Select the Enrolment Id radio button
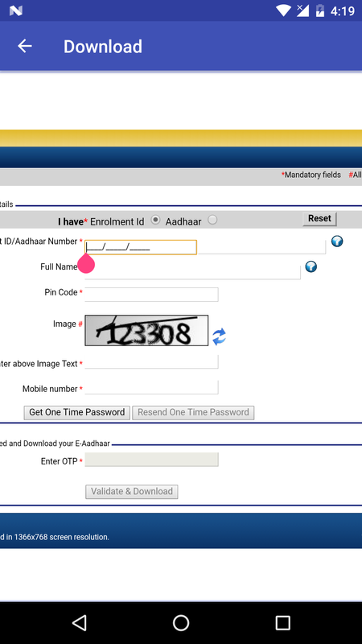 click(155, 220)
